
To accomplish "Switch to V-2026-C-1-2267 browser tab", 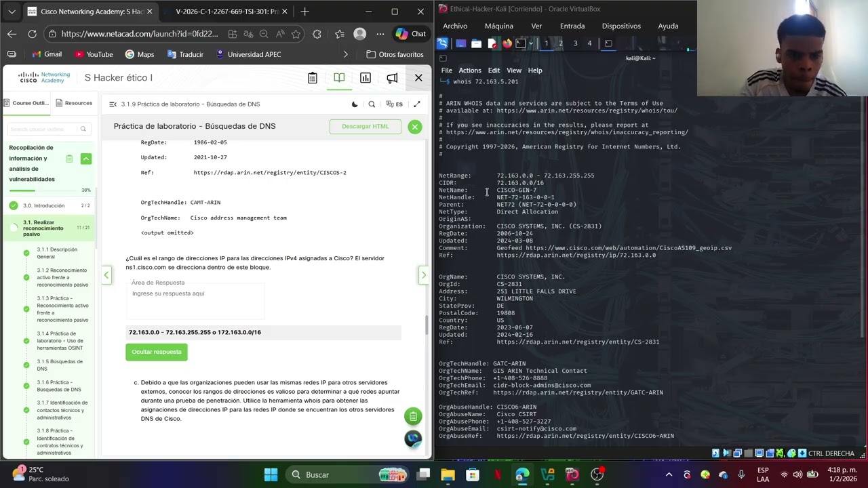I will point(227,12).
